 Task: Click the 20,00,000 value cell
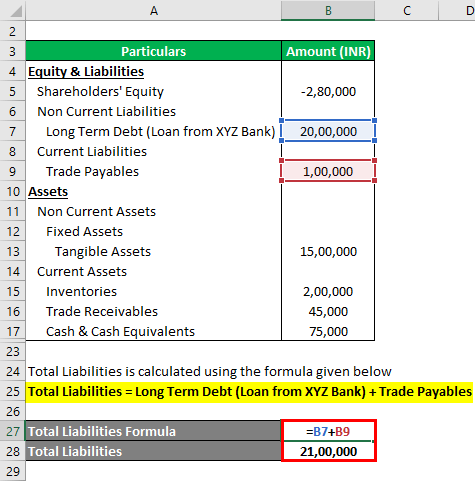point(328,131)
